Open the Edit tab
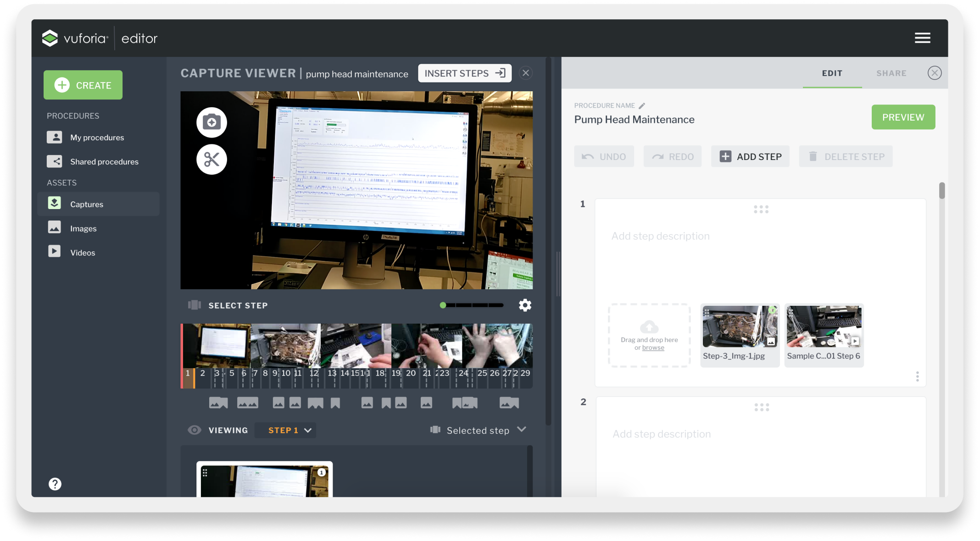The image size is (980, 541). 832,73
